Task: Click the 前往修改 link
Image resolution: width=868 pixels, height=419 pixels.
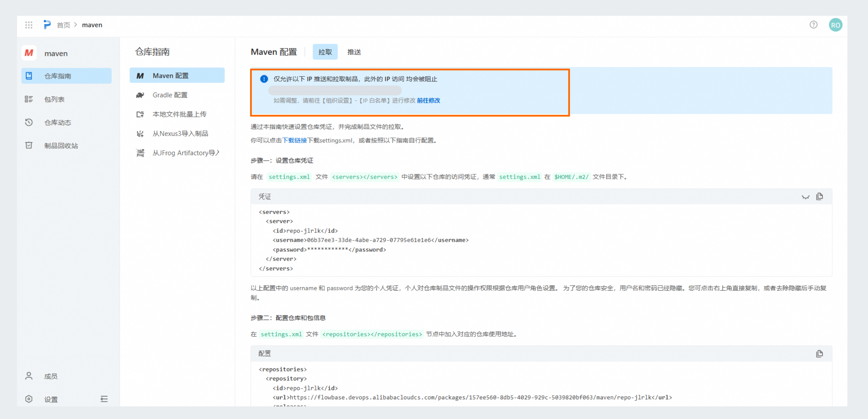Action: (x=428, y=100)
